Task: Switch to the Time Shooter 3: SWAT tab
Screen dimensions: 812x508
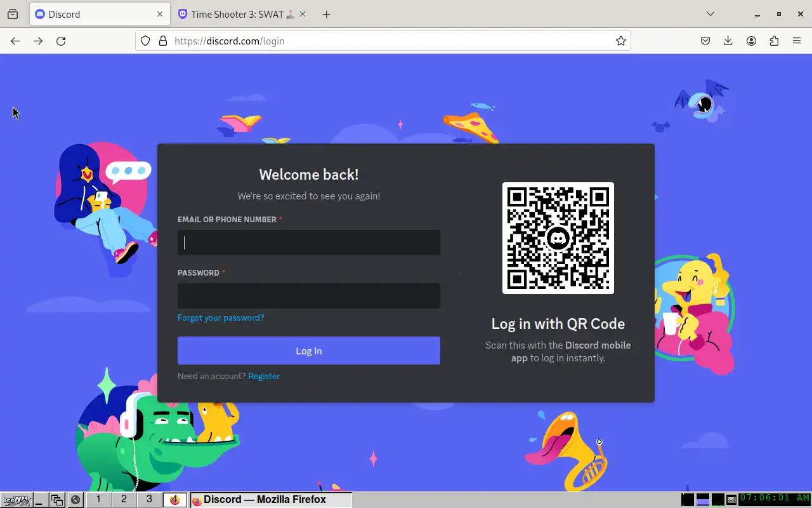Action: (242, 14)
